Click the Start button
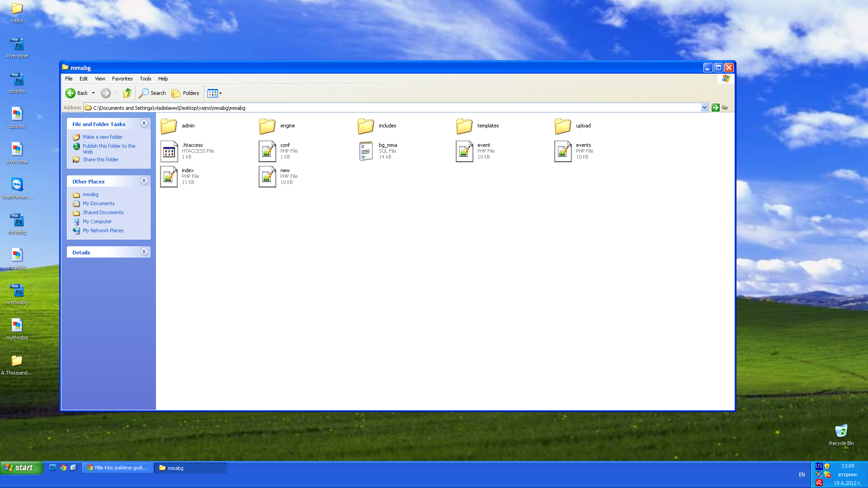868x488 pixels. pyautogui.click(x=22, y=468)
